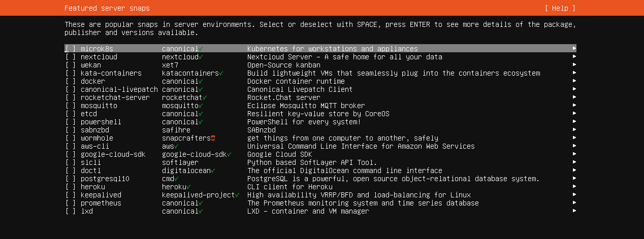Viewport: 644px width, 239px height.
Task: Open the Help menu in the header
Action: [560, 8]
